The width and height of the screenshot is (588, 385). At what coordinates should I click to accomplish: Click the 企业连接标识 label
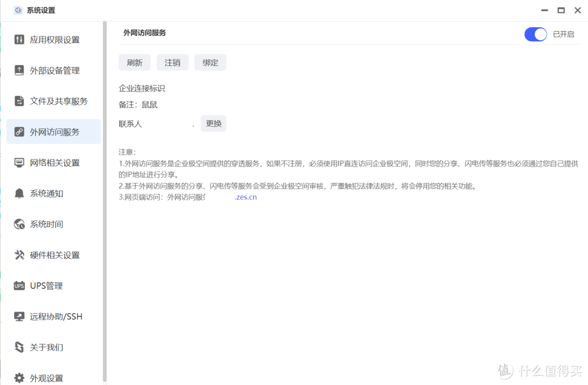click(142, 89)
